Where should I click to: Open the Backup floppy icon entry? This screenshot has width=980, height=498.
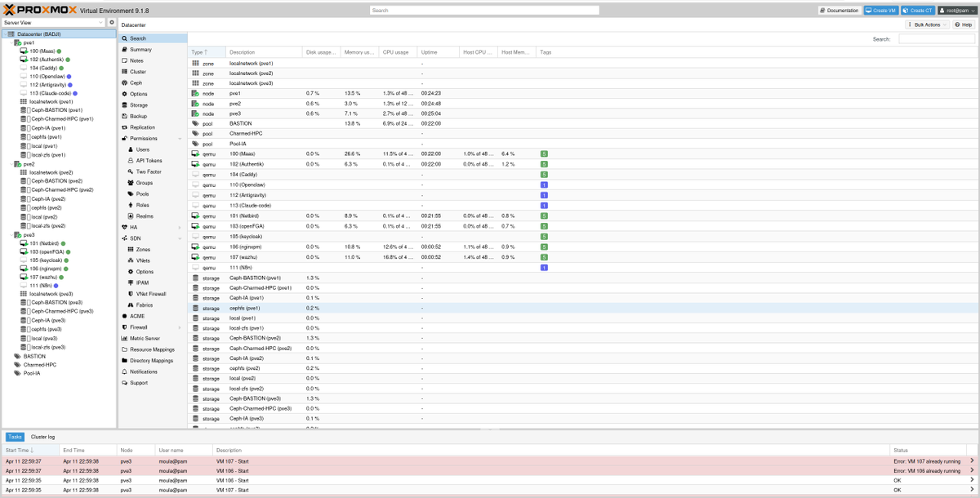124,116
